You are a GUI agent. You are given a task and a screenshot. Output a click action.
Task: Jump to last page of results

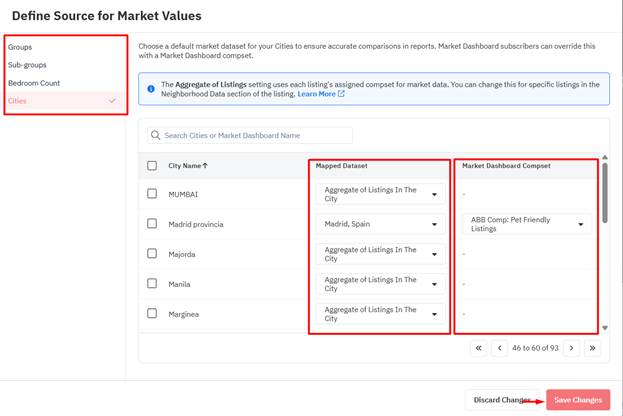(x=592, y=348)
